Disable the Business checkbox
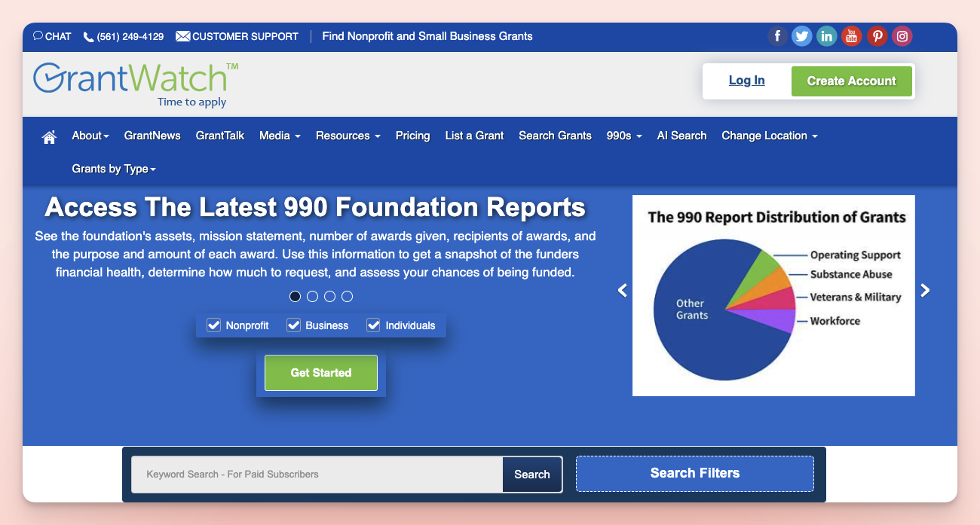Viewport: 980px width, 525px height. click(293, 325)
